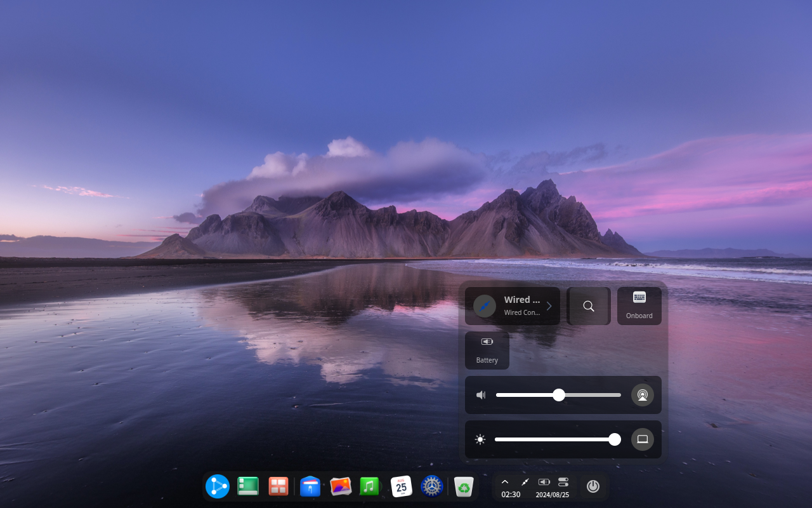Viewport: 812px width, 508px height.
Task: Open the Battery tile
Action: pyautogui.click(x=487, y=351)
